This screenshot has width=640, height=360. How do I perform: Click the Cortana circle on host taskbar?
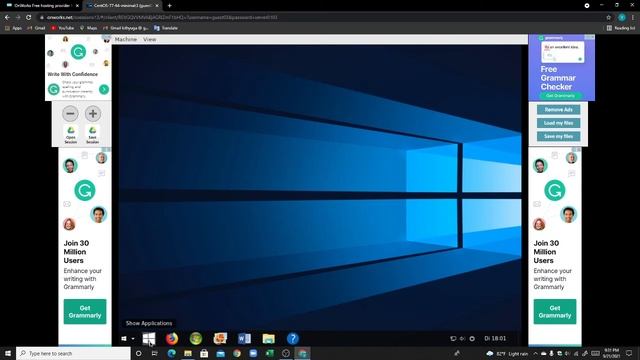[x=138, y=353]
